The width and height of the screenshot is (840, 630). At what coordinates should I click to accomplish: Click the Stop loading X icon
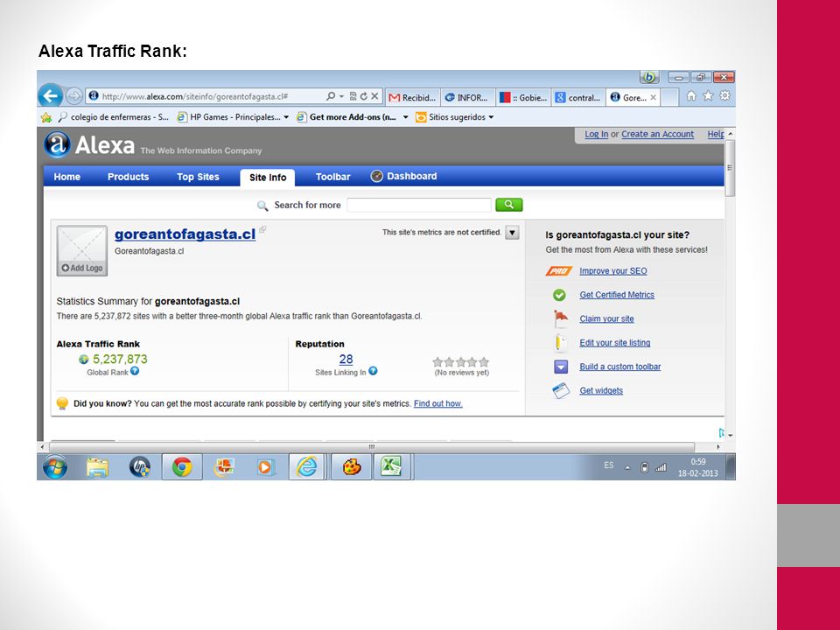(x=374, y=96)
